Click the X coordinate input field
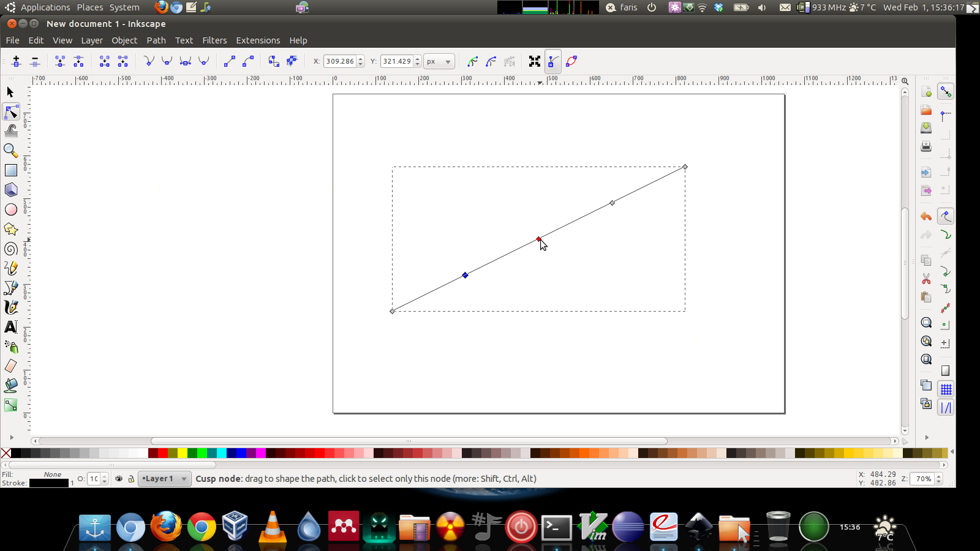 (x=340, y=61)
